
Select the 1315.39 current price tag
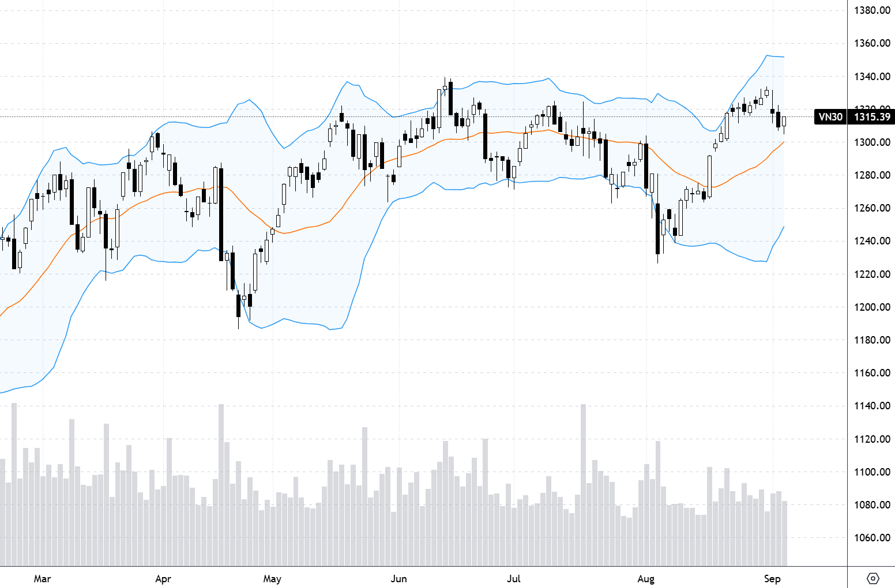tap(872, 117)
